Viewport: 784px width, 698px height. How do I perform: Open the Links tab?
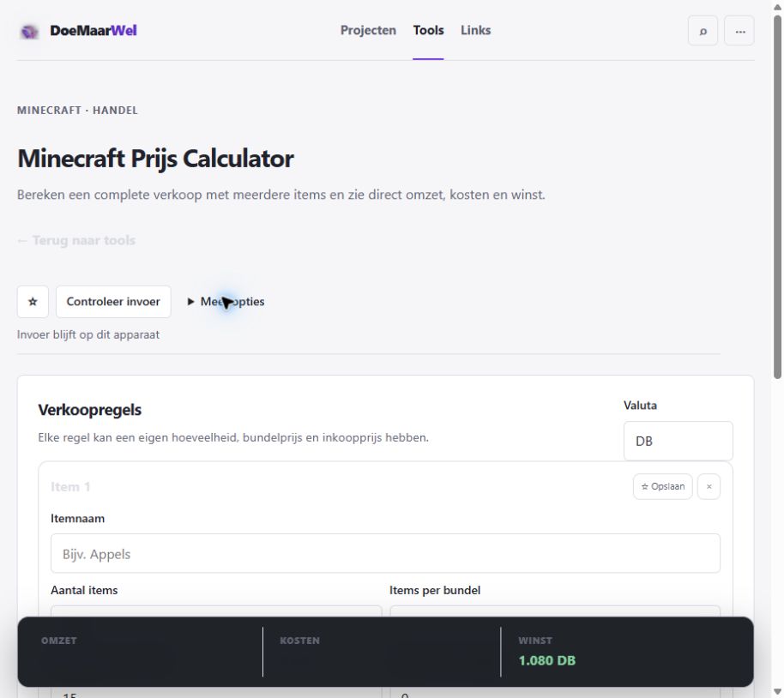point(475,31)
